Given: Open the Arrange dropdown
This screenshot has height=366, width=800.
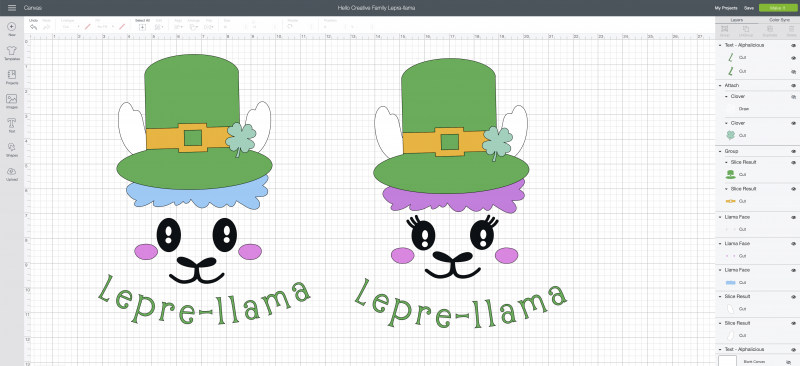Looking at the screenshot, I should 194,27.
